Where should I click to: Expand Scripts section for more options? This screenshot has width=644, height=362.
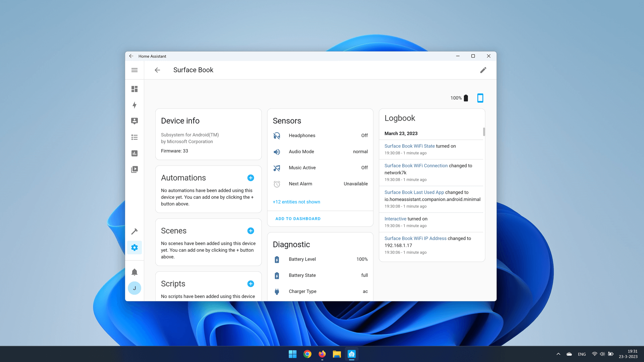tap(250, 283)
